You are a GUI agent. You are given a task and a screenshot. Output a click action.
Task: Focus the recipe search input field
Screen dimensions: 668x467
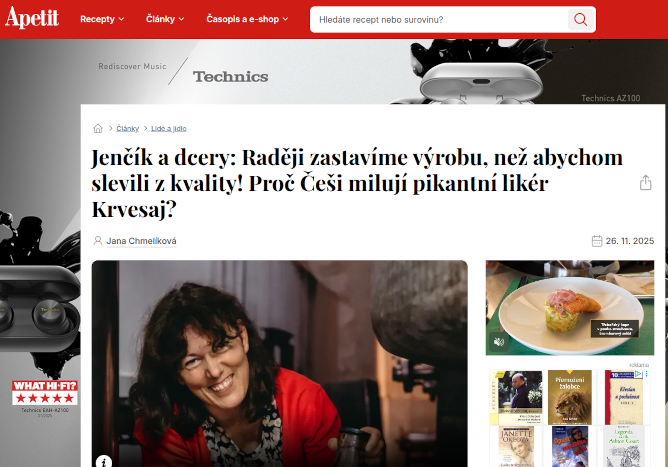(x=441, y=19)
